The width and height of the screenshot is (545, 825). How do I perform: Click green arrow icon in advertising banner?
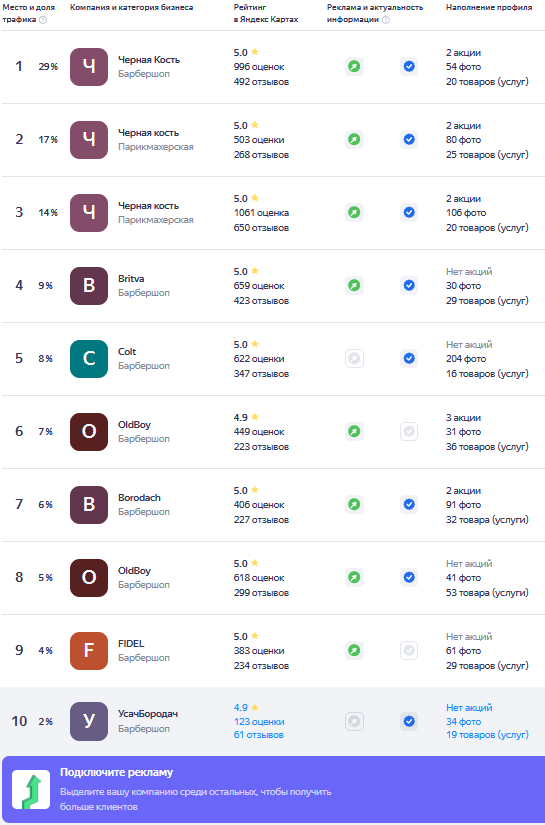click(x=31, y=790)
